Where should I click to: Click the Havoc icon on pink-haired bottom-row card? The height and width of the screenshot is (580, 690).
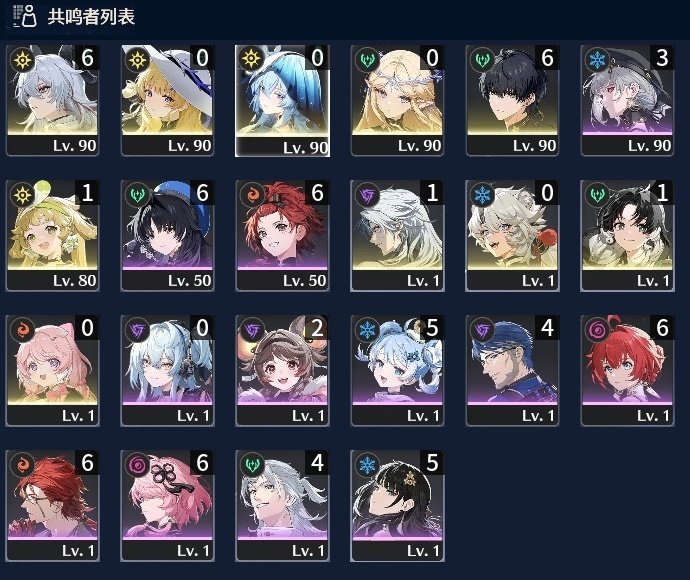(x=137, y=465)
